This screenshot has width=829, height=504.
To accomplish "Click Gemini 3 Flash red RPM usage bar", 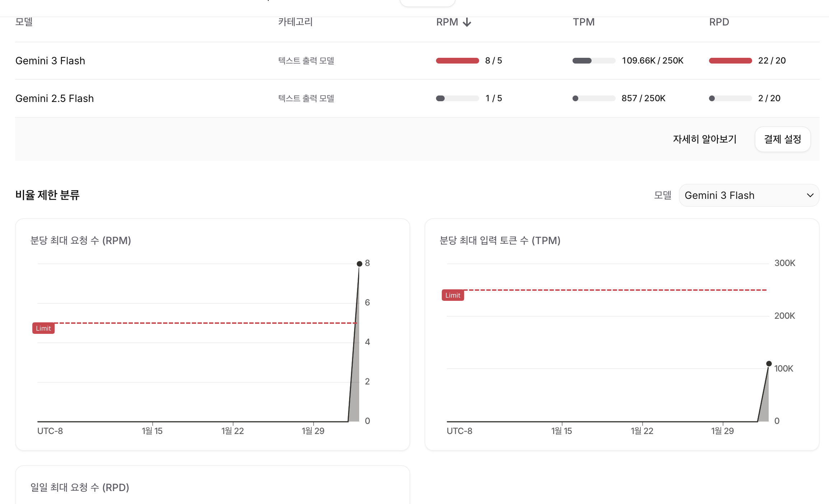I will tap(457, 61).
